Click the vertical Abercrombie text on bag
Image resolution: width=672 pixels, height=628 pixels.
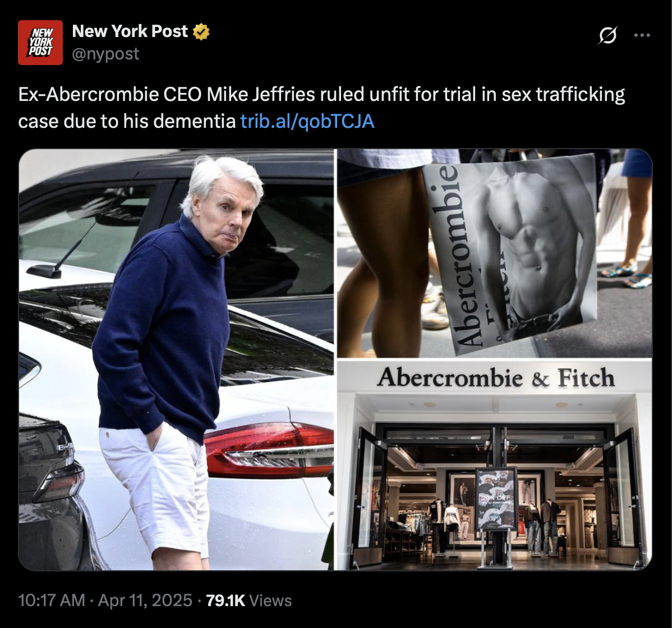[x=444, y=256]
